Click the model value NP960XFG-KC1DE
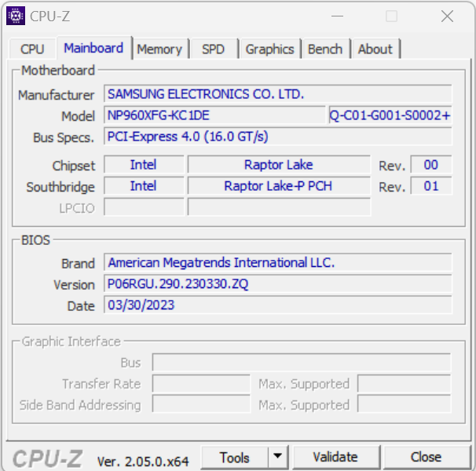 tap(214, 115)
